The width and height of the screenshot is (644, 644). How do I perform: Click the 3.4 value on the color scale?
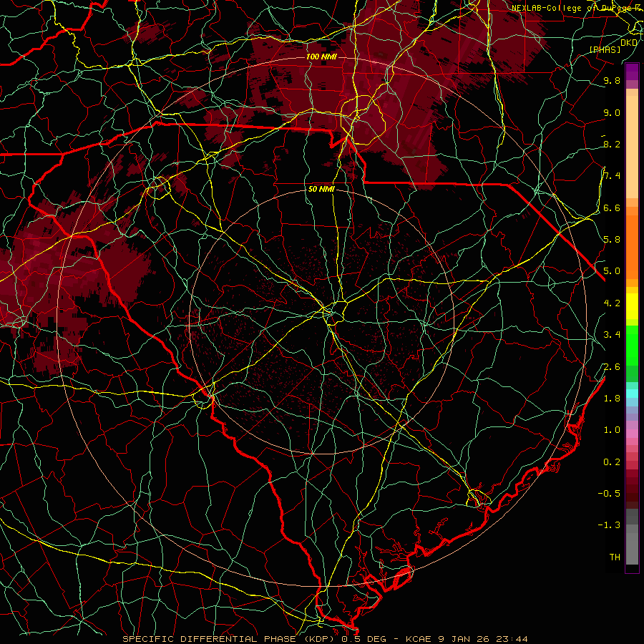pos(612,335)
